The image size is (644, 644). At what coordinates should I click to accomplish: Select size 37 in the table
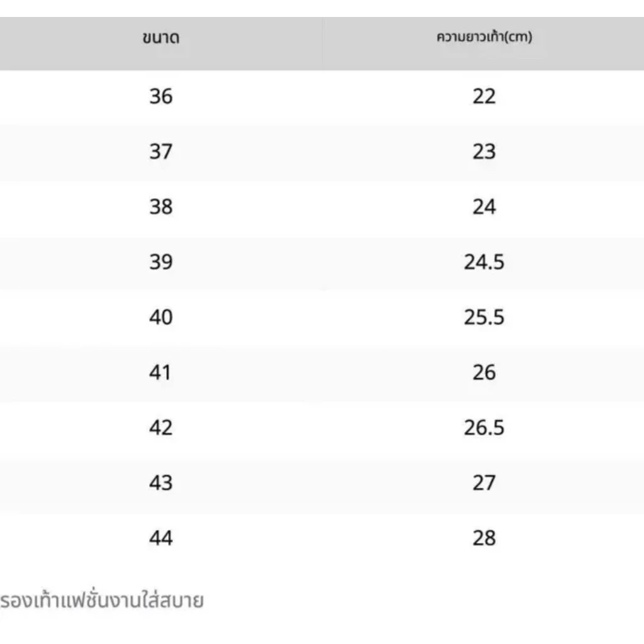[161, 152]
